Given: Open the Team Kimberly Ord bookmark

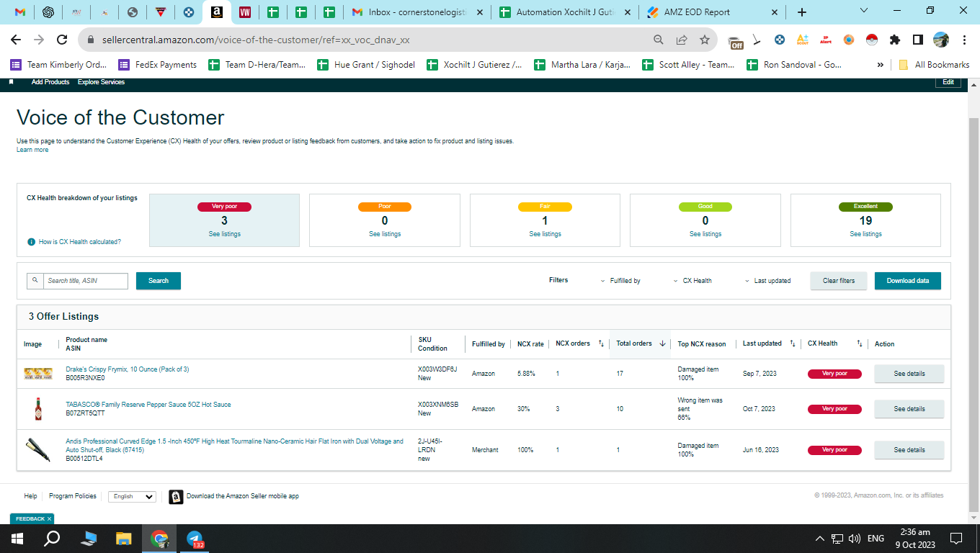Looking at the screenshot, I should click(x=58, y=65).
